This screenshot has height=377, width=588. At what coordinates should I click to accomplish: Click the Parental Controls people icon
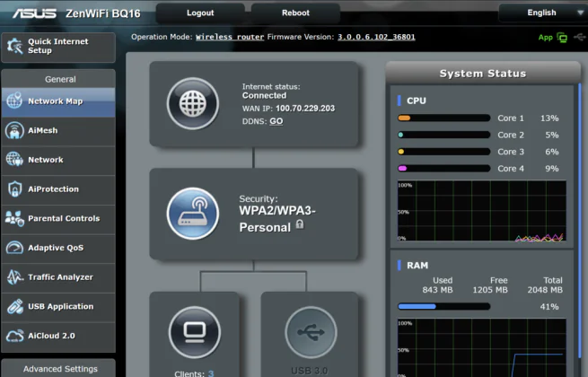pyautogui.click(x=14, y=218)
